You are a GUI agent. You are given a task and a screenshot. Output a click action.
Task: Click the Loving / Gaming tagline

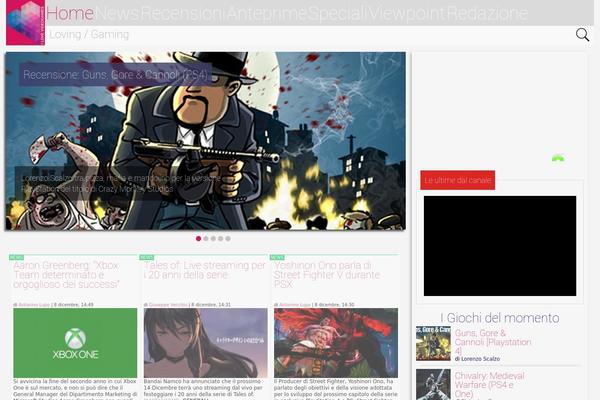coord(89,34)
